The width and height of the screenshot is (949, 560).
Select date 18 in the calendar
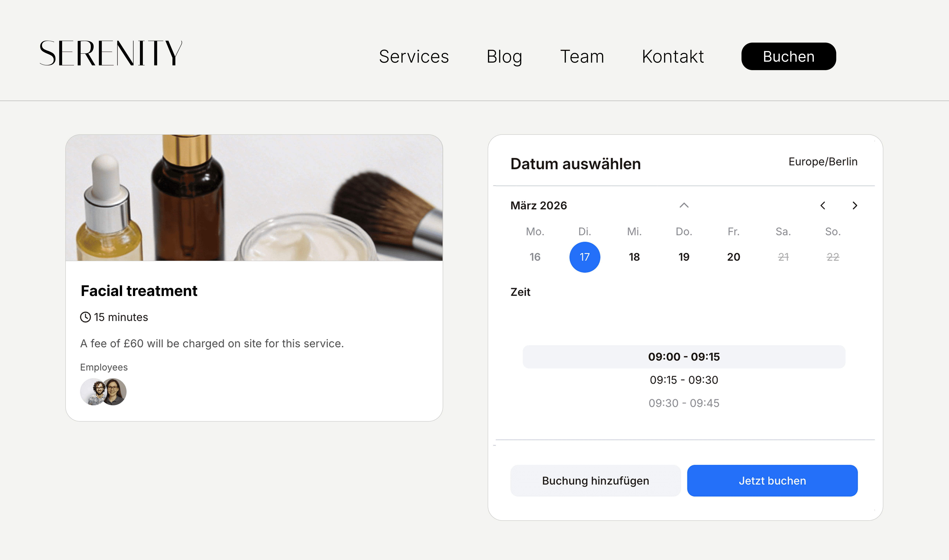click(x=634, y=257)
